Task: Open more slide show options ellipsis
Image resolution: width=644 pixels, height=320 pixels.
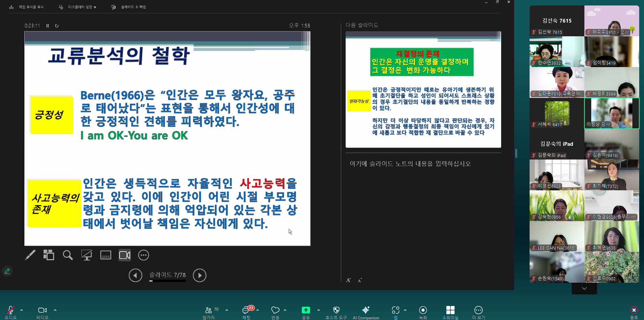Action: click(143, 255)
